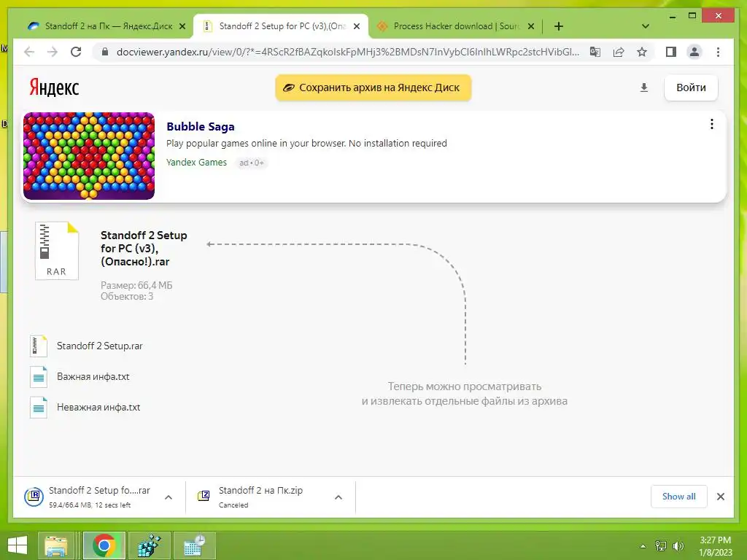Viewport: 747px width, 560px height.
Task: Open a new tab with plus button
Action: click(559, 26)
